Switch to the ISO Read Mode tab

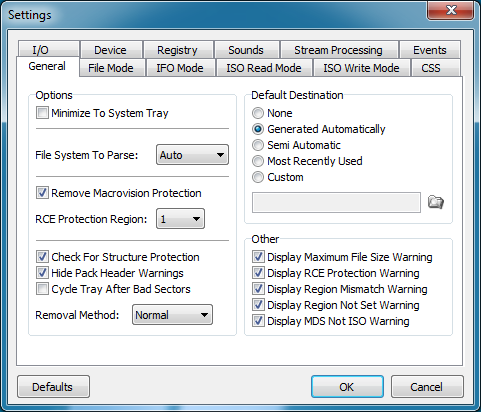tap(264, 68)
